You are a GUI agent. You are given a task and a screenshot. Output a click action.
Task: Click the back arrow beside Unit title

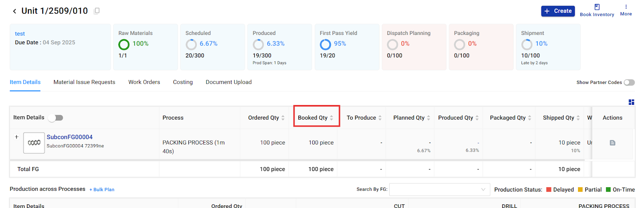click(14, 11)
